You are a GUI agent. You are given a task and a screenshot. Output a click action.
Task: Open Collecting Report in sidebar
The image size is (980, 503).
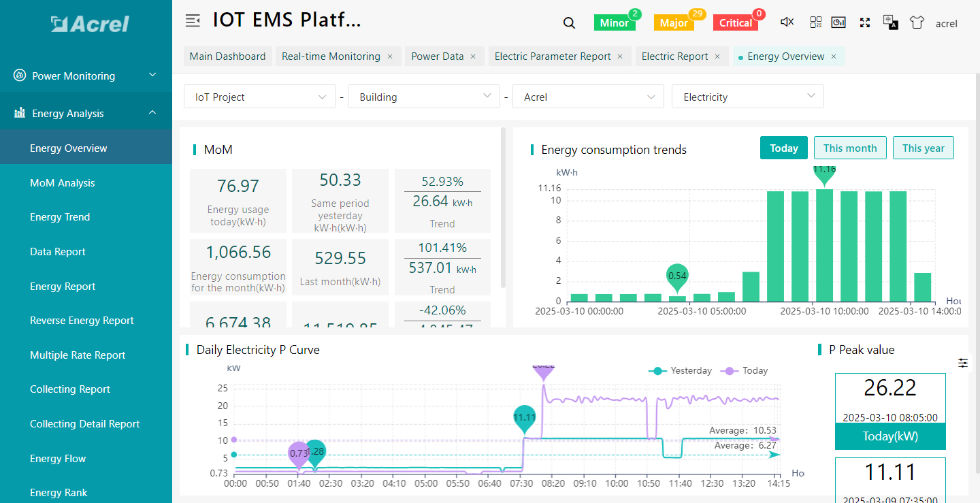tap(86, 389)
